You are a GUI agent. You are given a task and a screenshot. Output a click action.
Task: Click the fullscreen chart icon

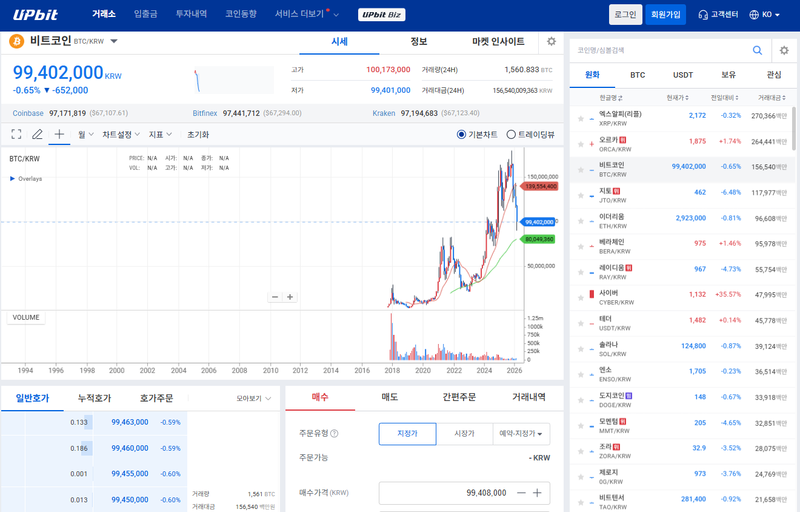coord(16,134)
